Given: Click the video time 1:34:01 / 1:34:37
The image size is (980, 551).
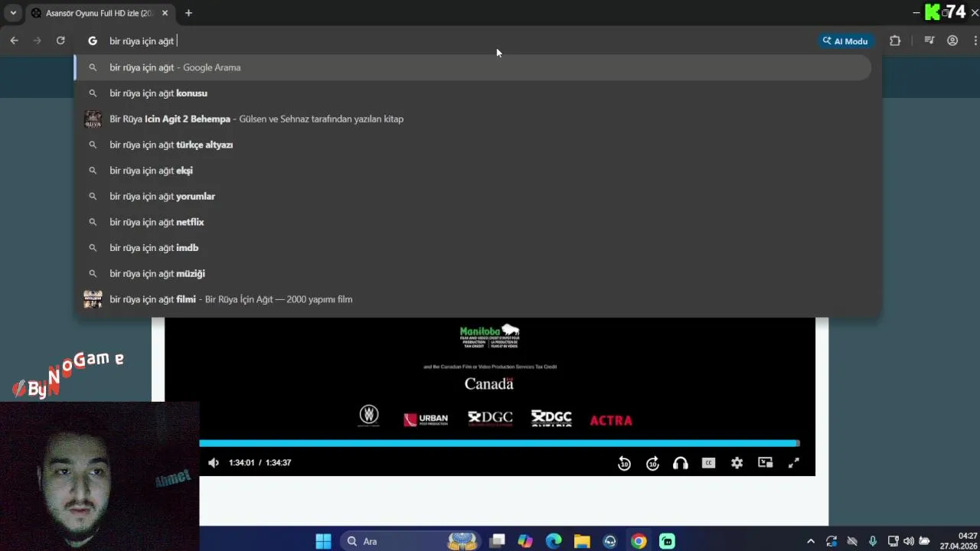Looking at the screenshot, I should 260,463.
